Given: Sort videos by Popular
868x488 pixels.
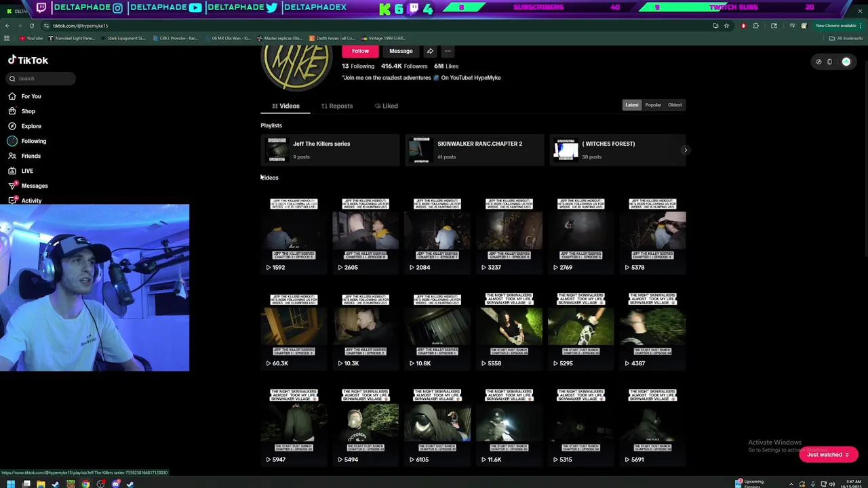Looking at the screenshot, I should (653, 105).
